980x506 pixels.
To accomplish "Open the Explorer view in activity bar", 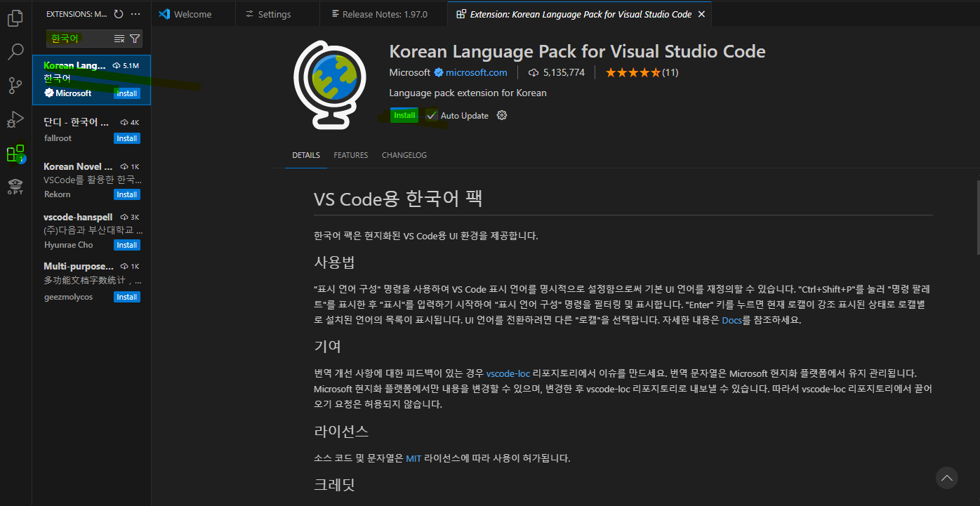I will tap(15, 18).
